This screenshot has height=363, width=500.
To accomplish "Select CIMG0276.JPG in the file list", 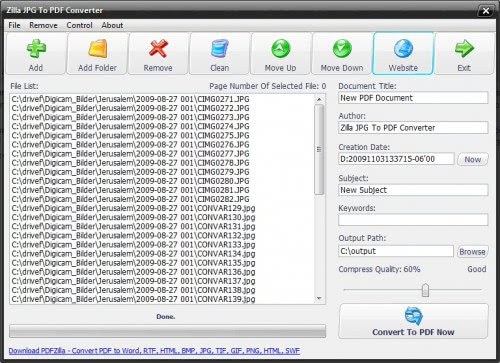I will 130,144.
